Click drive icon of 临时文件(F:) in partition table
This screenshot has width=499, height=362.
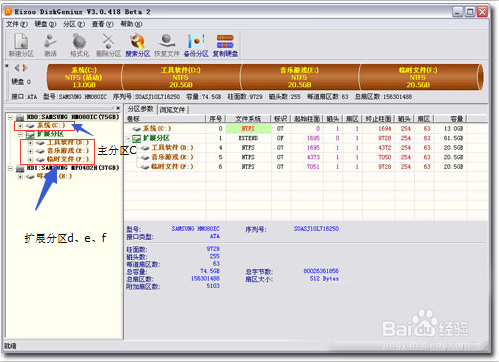coord(145,167)
